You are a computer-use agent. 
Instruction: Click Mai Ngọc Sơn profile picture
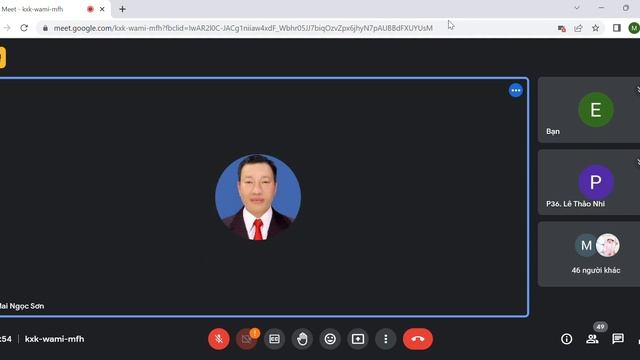point(258,197)
